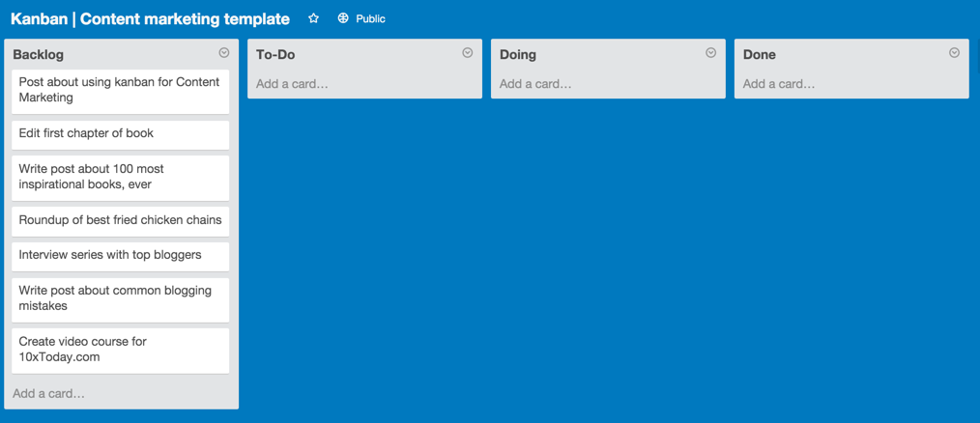Open the common blogging mistakes card
The width and height of the screenshot is (980, 423).
pyautogui.click(x=121, y=300)
